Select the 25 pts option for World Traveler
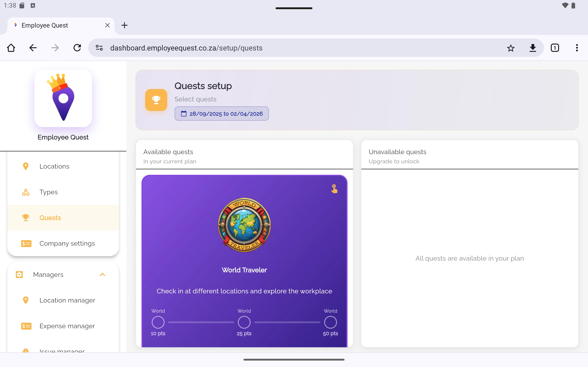The width and height of the screenshot is (588, 367). click(244, 322)
